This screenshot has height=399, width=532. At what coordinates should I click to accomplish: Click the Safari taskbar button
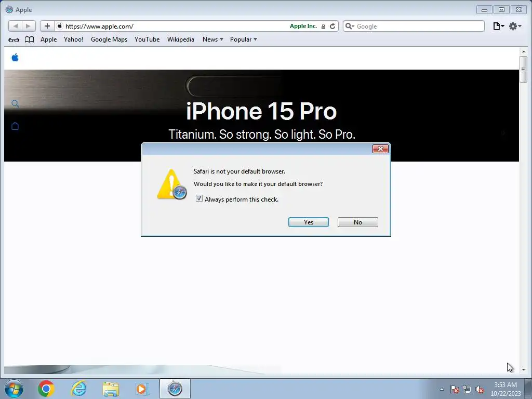pyautogui.click(x=175, y=389)
